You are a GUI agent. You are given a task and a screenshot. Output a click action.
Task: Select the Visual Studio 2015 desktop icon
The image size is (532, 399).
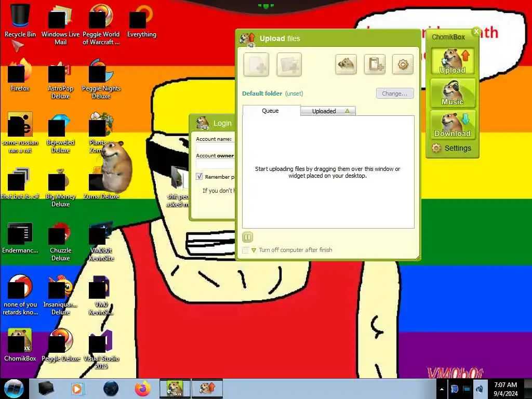point(101,350)
